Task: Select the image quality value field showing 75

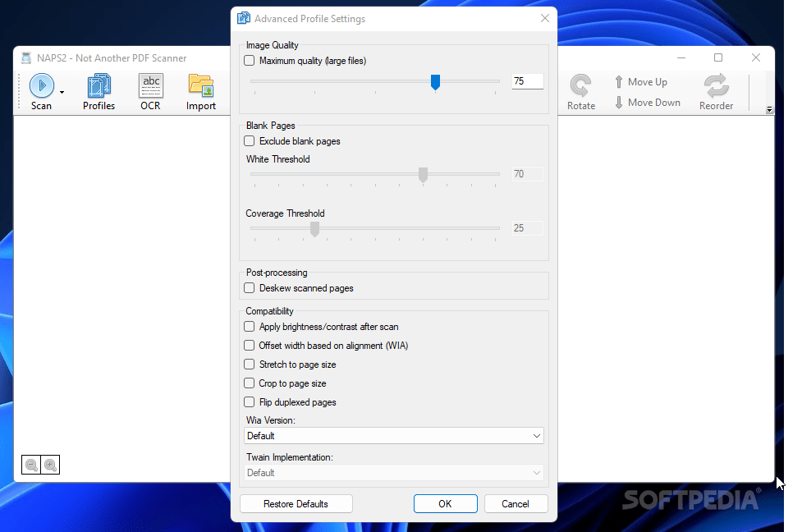Action: (x=527, y=81)
